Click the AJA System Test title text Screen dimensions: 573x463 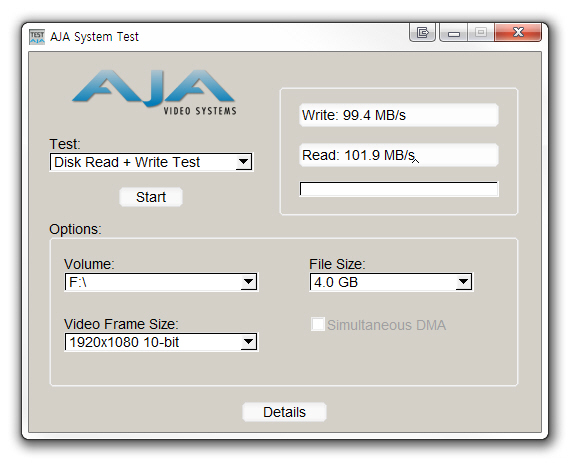[x=94, y=37]
